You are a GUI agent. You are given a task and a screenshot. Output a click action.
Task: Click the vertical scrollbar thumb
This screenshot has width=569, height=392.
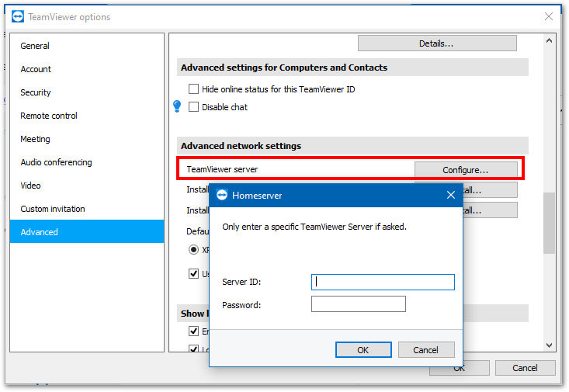(x=549, y=223)
